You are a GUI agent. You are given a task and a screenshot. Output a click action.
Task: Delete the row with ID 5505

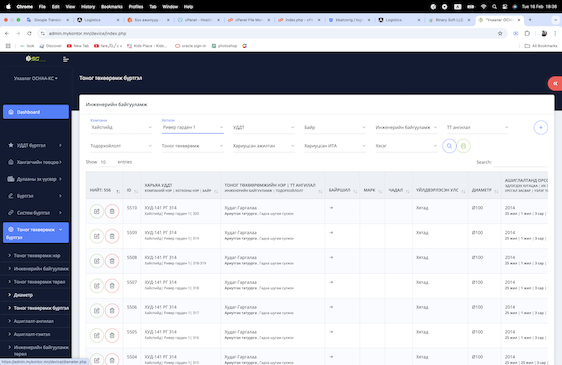pyautogui.click(x=112, y=335)
